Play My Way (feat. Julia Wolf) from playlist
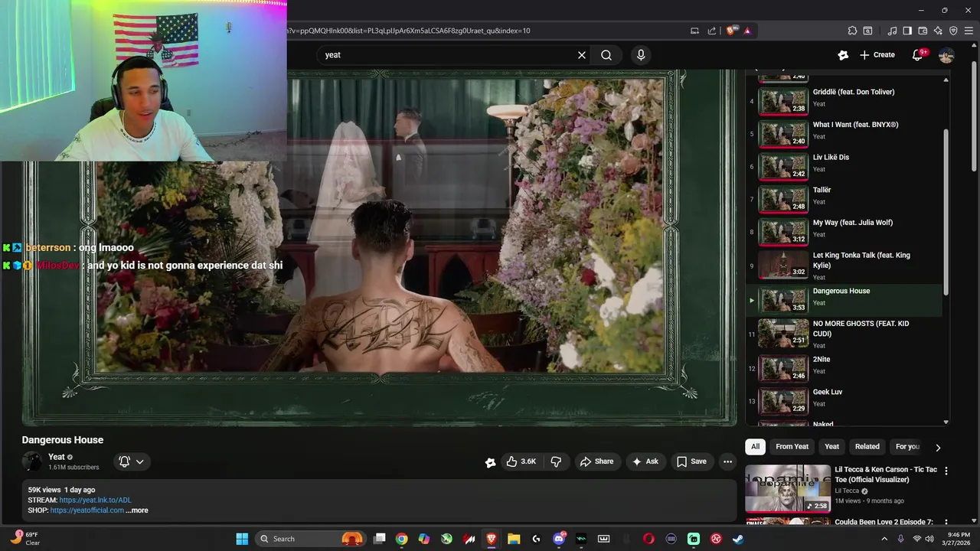Image resolution: width=980 pixels, height=551 pixels. [846, 232]
